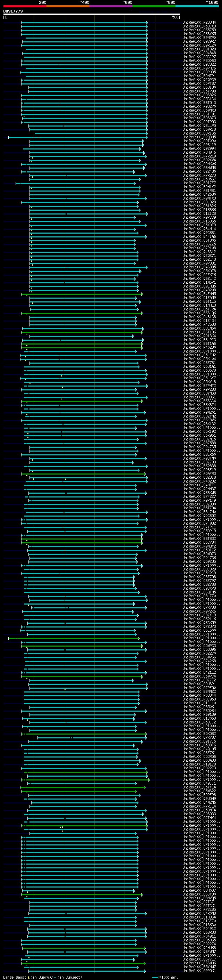222x980 pixels.
Task: Select label UniRef100_P19178
Action: tap(199, 764)
